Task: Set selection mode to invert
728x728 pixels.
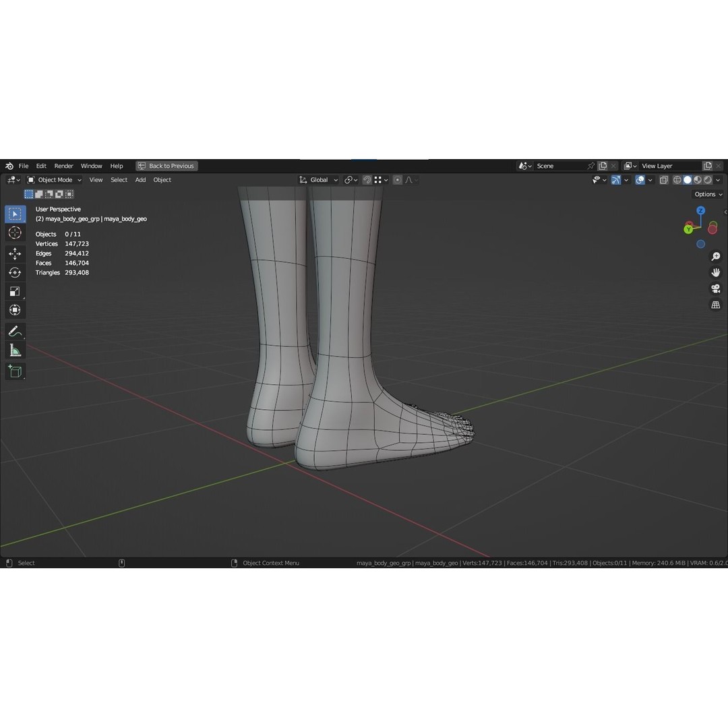Action: 59,194
